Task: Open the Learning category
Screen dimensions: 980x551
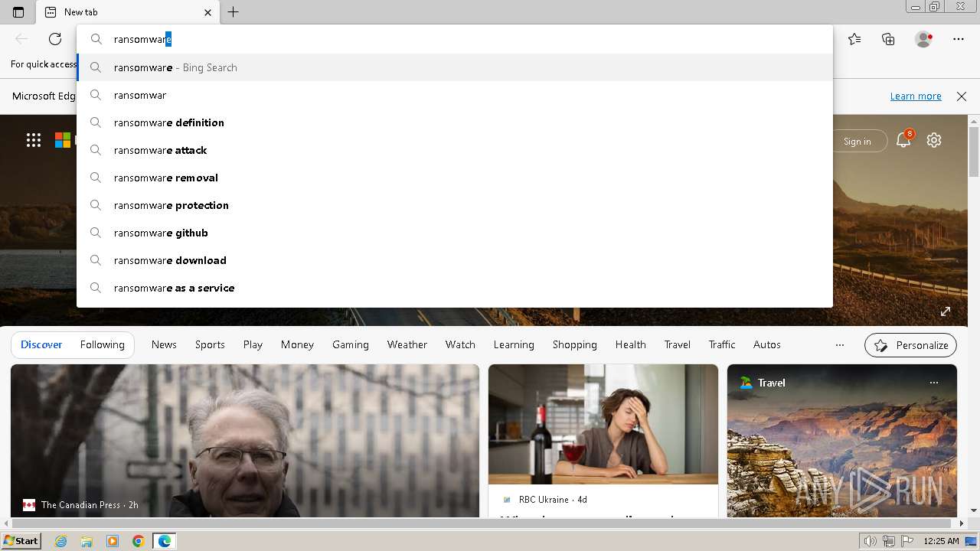Action: pos(514,344)
